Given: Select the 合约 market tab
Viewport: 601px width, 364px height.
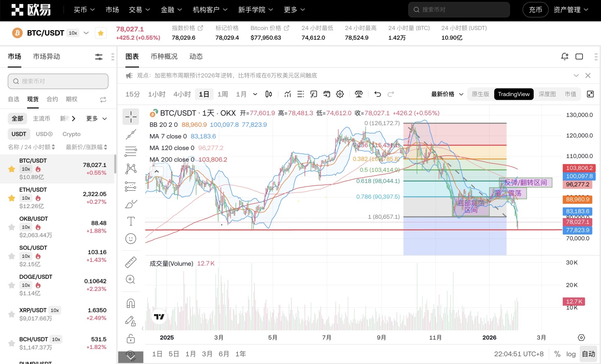Looking at the screenshot, I should coord(52,99).
